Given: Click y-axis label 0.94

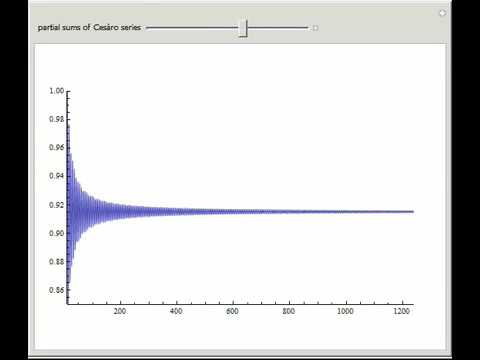Looking at the screenshot, I should (x=56, y=176).
